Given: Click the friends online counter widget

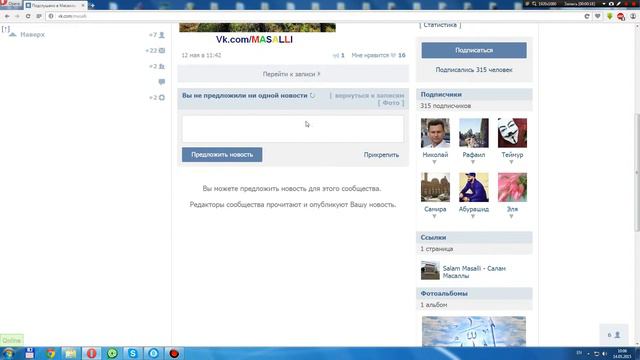Looking at the screenshot, I should pyautogui.click(x=613, y=335).
